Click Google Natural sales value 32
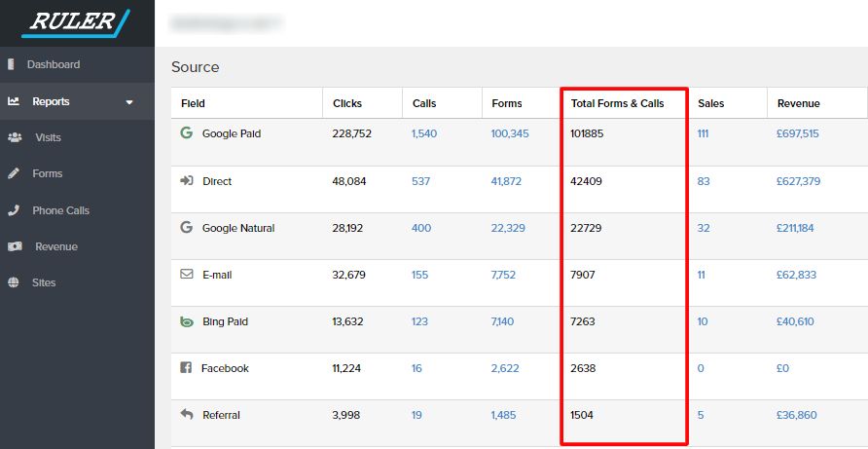The width and height of the screenshot is (868, 449). tap(704, 228)
